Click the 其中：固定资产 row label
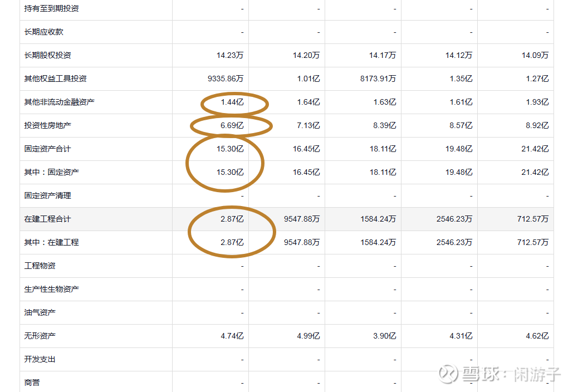Viewport: 578px width, 392px height. 52,173
